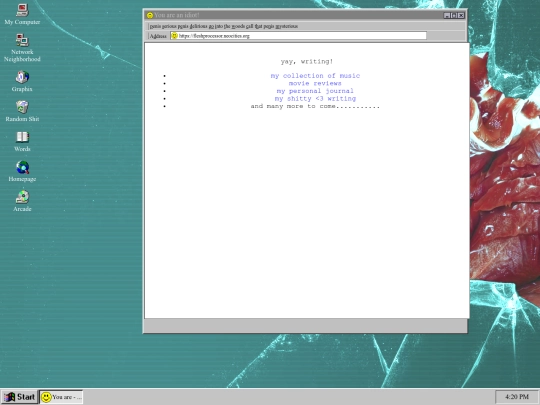Minimize the 'You are an idiot!' window
The image size is (540, 405).
tap(447, 15)
